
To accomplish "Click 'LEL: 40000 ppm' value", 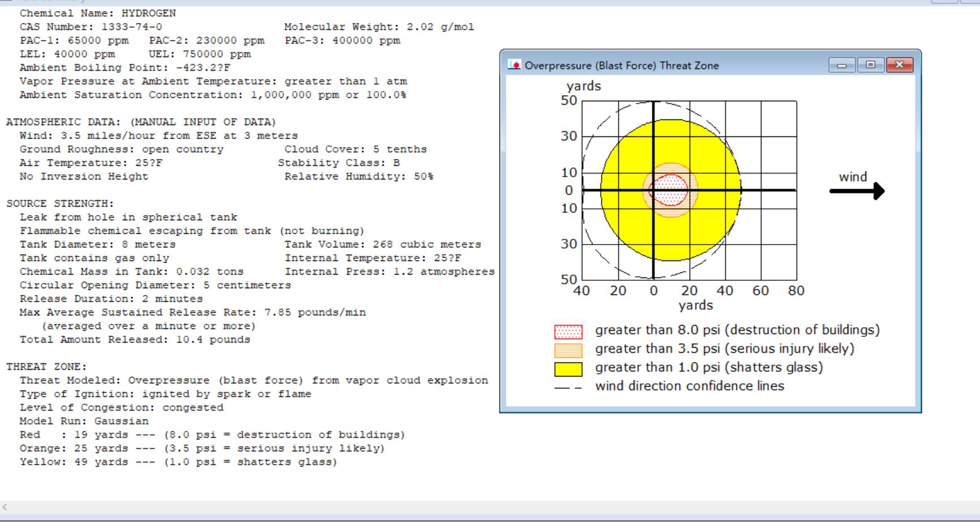I will tap(67, 54).
